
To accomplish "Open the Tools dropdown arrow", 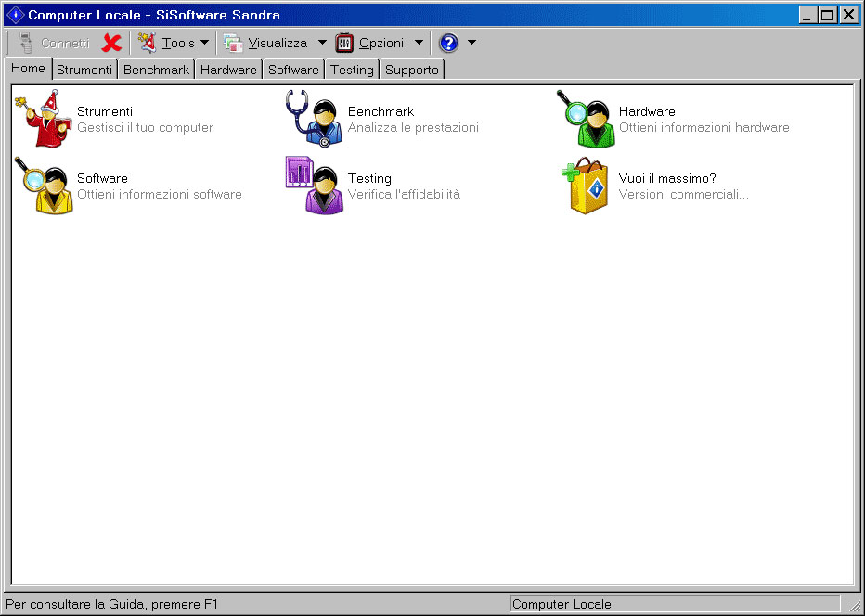I will [203, 43].
